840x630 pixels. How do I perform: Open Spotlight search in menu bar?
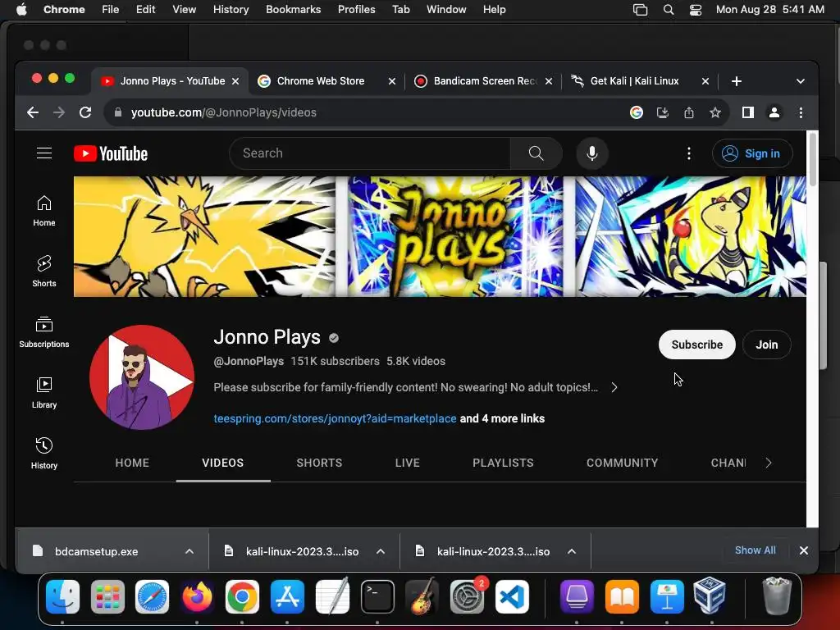pos(669,10)
